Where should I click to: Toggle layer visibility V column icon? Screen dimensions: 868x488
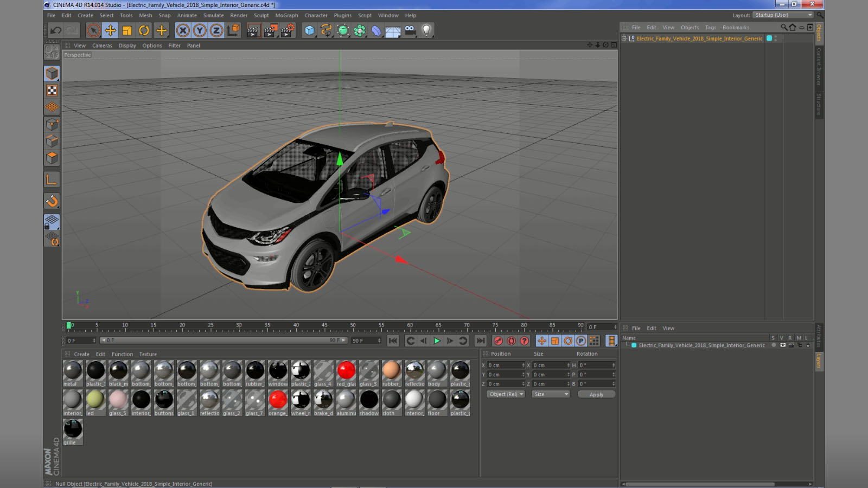click(782, 345)
